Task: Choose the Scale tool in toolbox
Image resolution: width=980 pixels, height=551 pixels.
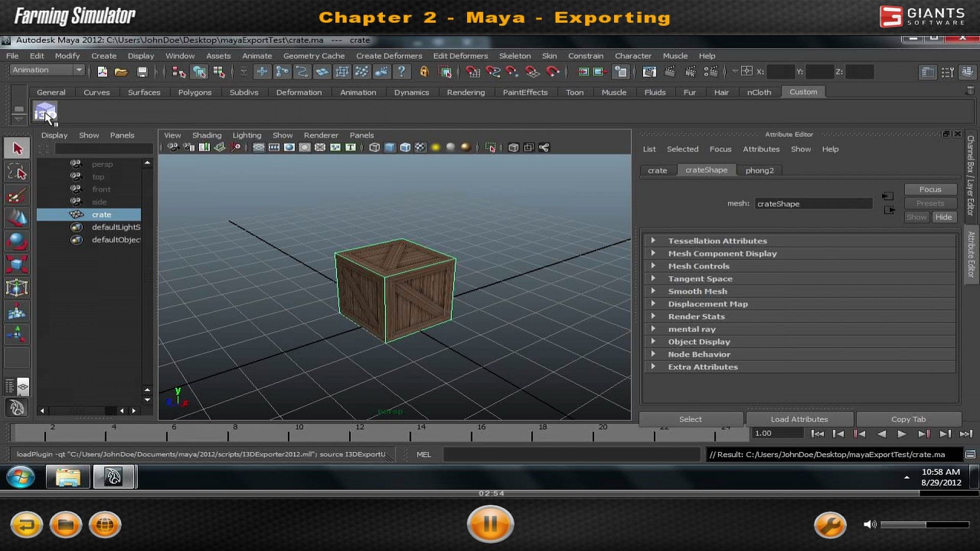Action: [x=17, y=265]
